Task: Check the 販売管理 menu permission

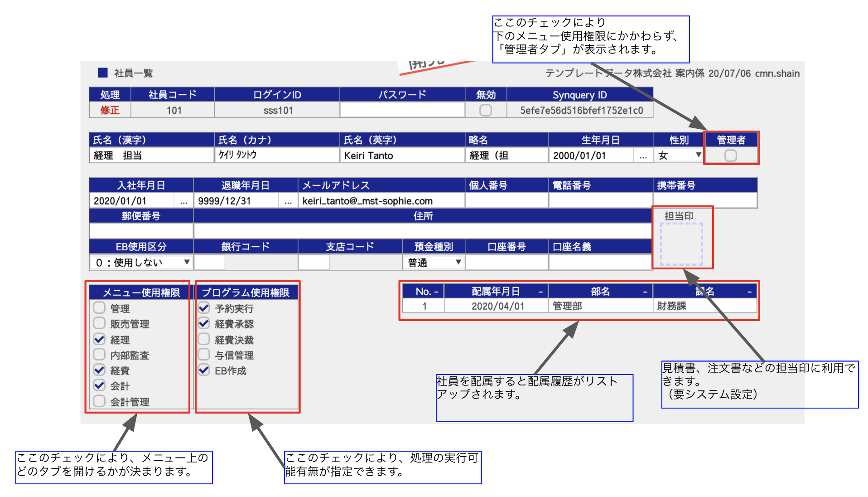Action: click(x=99, y=323)
